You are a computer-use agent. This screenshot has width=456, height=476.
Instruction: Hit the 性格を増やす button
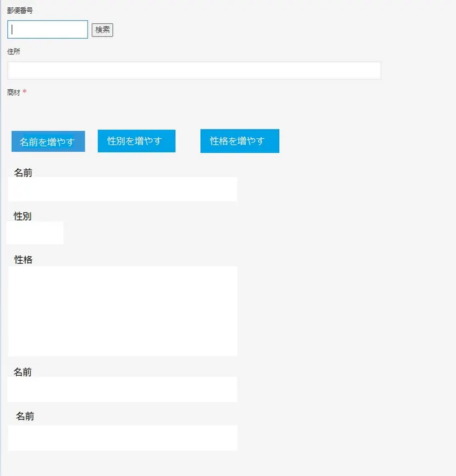tap(239, 141)
